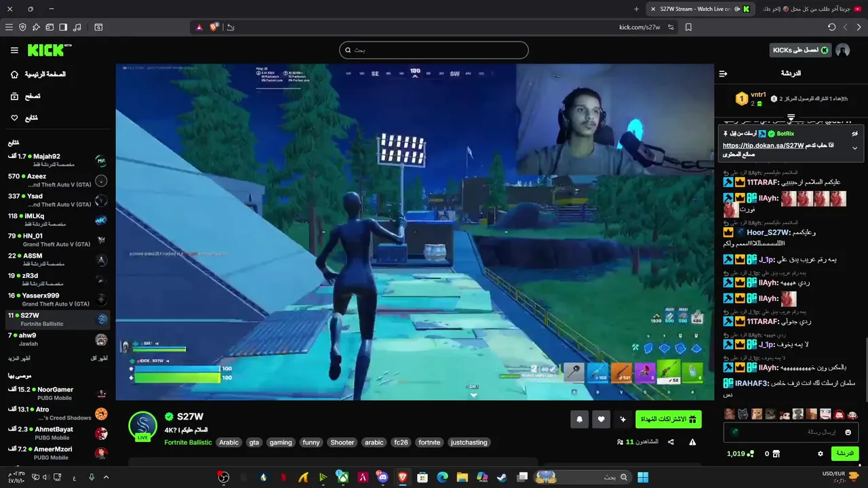The width and height of the screenshot is (868, 488).
Task: Click the Shooter tag
Action: point(342,443)
